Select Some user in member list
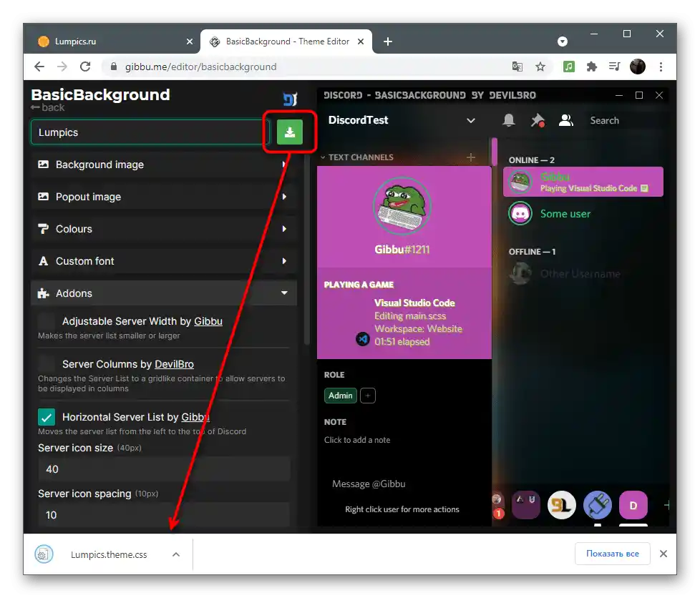 (583, 214)
